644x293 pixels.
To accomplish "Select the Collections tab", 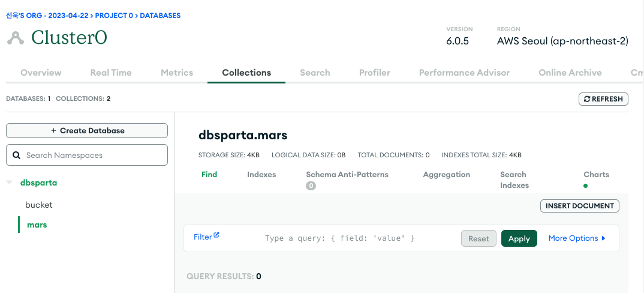I will point(246,73).
